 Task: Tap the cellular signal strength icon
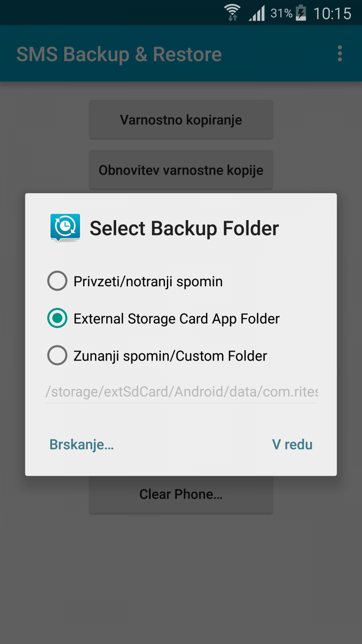pos(257,13)
